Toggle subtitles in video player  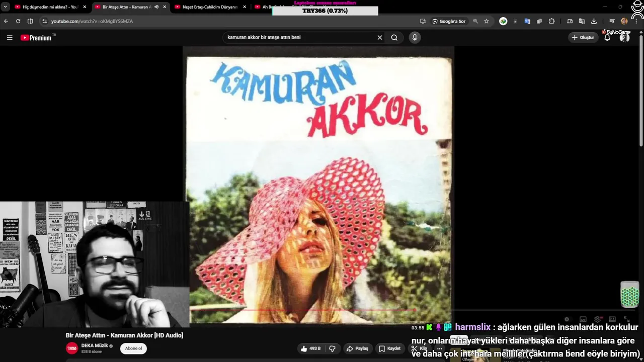(583, 319)
